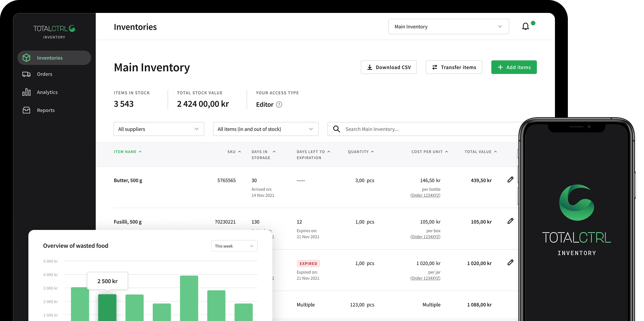Open Order 1234XYZ link in expired row
The image size is (644, 321).
click(425, 278)
